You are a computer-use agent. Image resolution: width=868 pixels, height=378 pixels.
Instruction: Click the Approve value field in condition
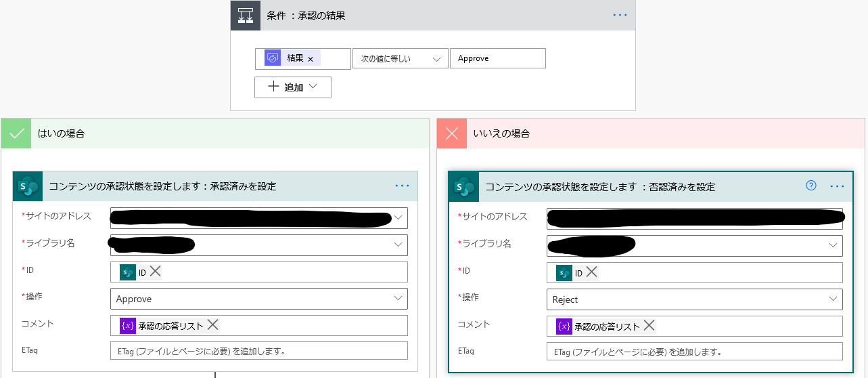pos(498,58)
